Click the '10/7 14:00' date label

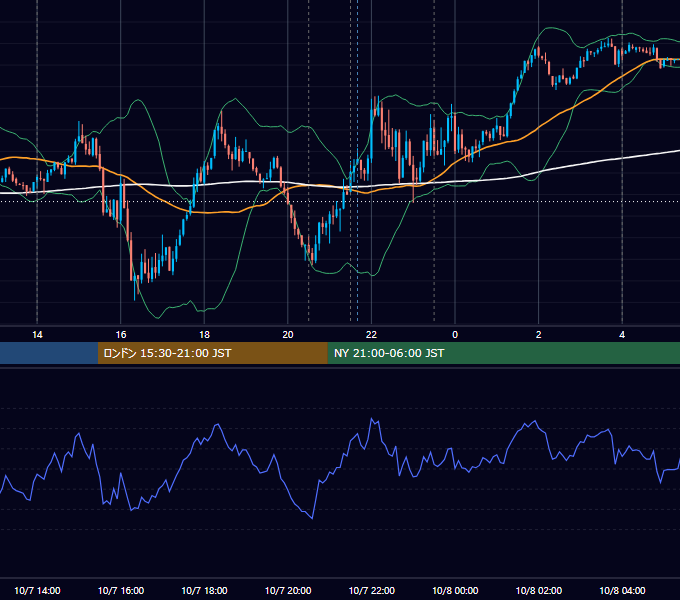pyautogui.click(x=37, y=590)
